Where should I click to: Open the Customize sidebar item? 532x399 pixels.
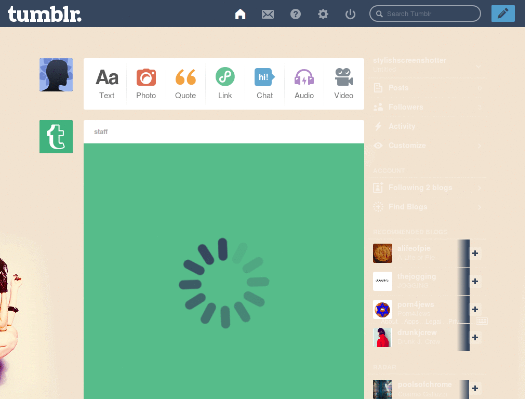click(x=428, y=145)
